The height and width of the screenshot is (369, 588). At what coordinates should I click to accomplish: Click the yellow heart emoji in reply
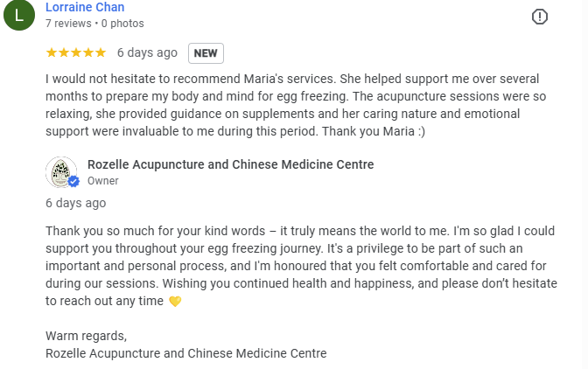tap(175, 302)
